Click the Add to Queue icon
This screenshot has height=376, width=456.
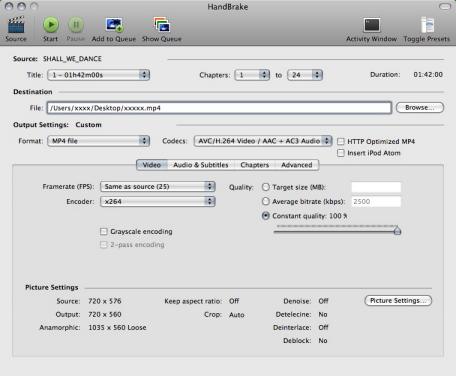(x=114, y=25)
